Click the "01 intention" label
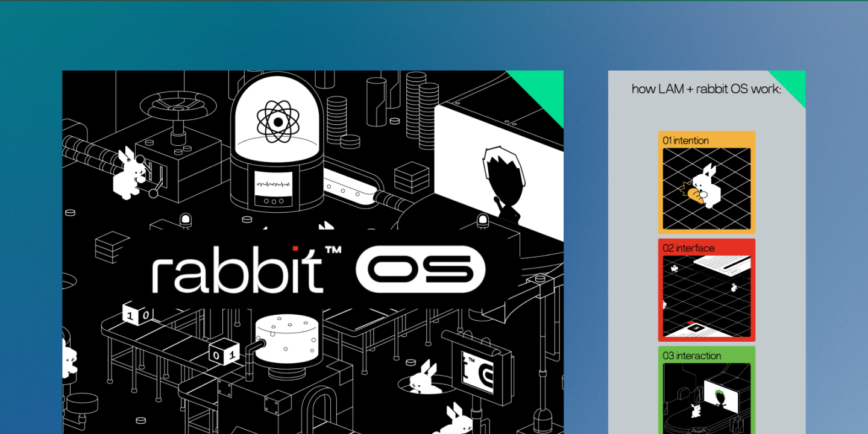 [x=686, y=140]
